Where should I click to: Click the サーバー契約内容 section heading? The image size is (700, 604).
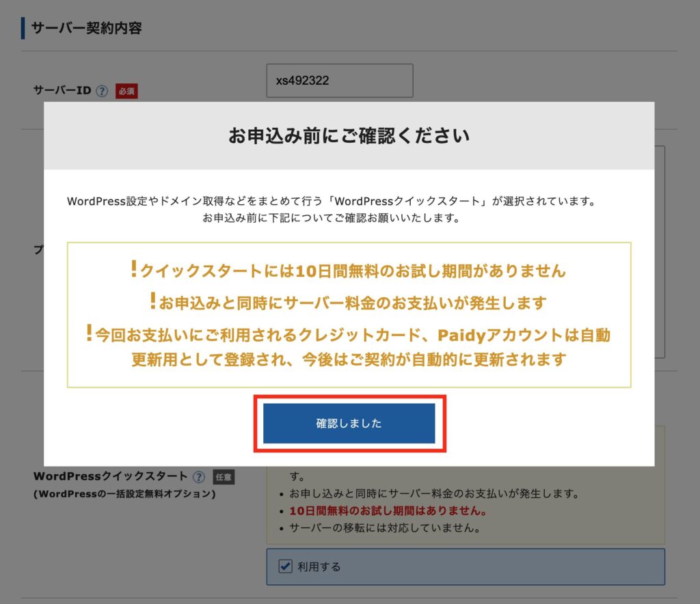pyautogui.click(x=87, y=28)
